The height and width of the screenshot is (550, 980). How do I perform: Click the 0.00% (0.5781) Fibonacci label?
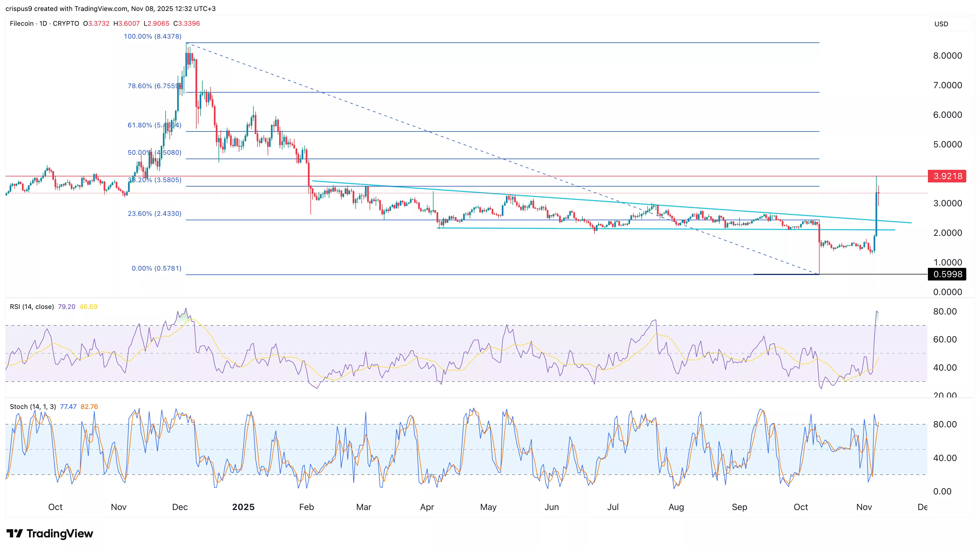click(156, 268)
